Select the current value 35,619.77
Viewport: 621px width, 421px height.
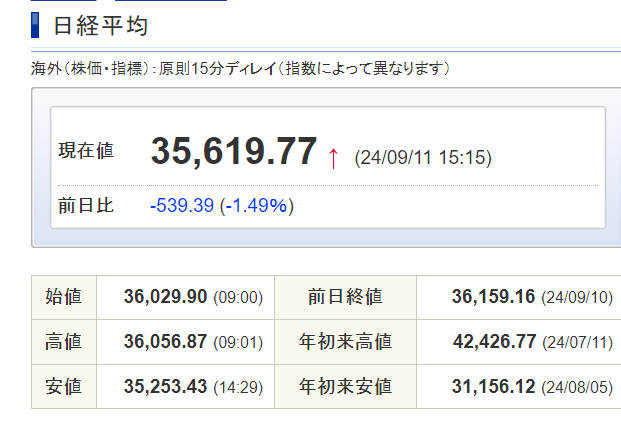234,152
